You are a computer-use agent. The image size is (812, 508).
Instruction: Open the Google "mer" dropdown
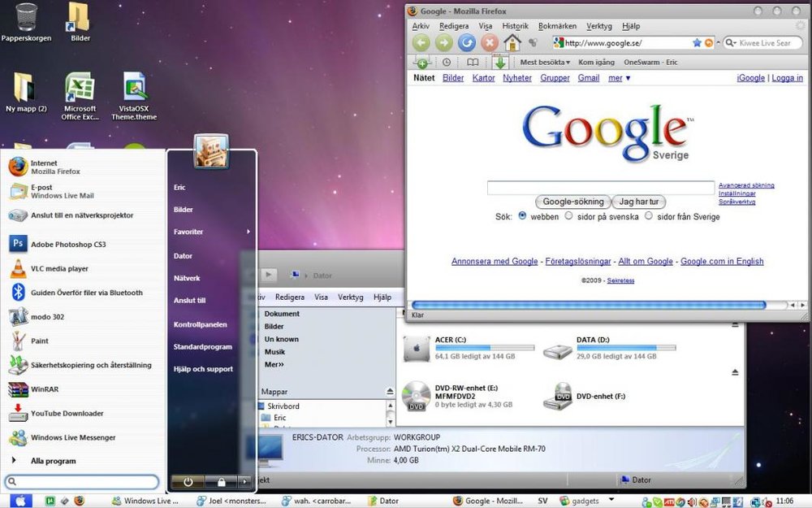(620, 78)
